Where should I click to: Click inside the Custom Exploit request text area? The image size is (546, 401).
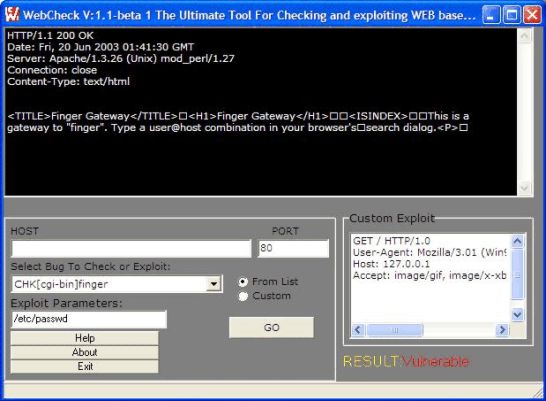(x=430, y=278)
